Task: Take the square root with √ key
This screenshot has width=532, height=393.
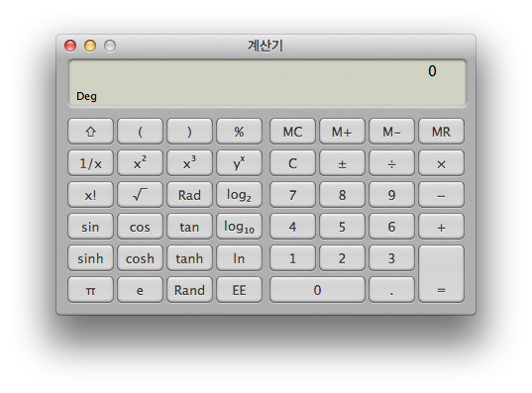Action: pos(140,195)
